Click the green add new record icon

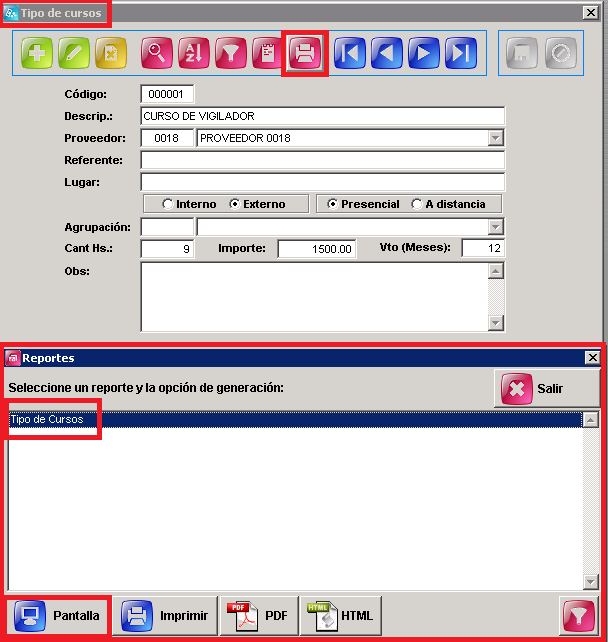tap(37, 53)
